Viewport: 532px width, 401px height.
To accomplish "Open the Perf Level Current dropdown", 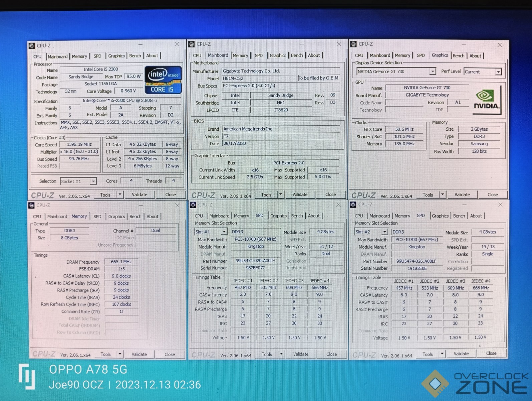I will (482, 72).
